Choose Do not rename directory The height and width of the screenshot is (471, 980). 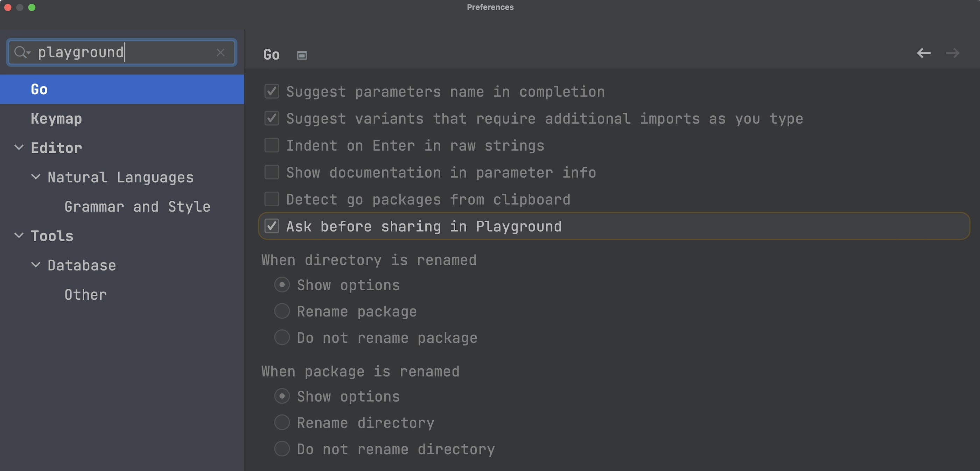click(282, 449)
